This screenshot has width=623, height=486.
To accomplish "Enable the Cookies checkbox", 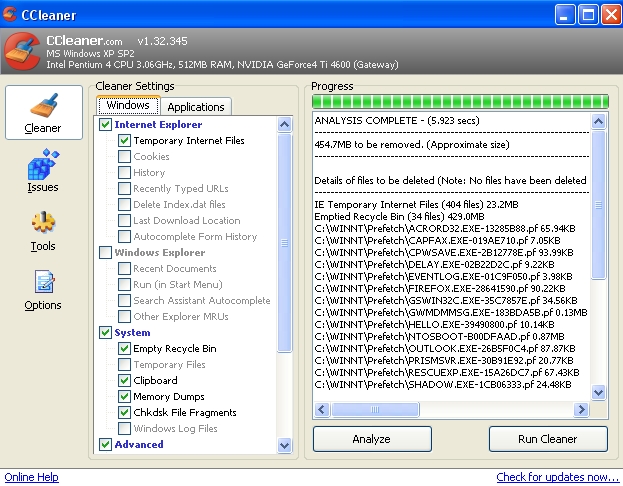I will point(124,157).
